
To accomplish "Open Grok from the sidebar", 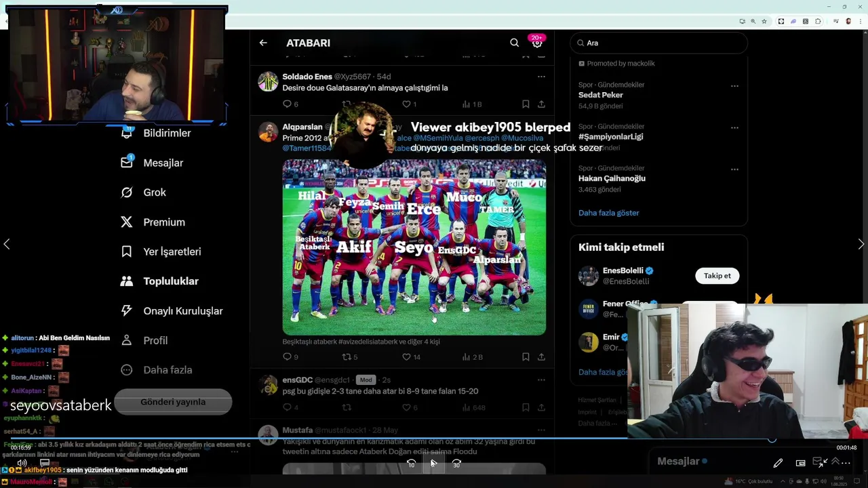I will [155, 192].
